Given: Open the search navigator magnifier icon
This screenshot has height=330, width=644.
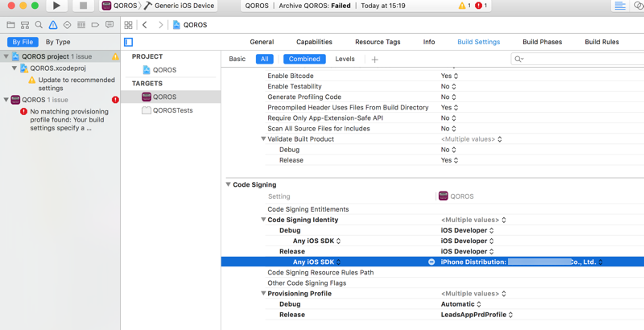Looking at the screenshot, I should pos(39,25).
